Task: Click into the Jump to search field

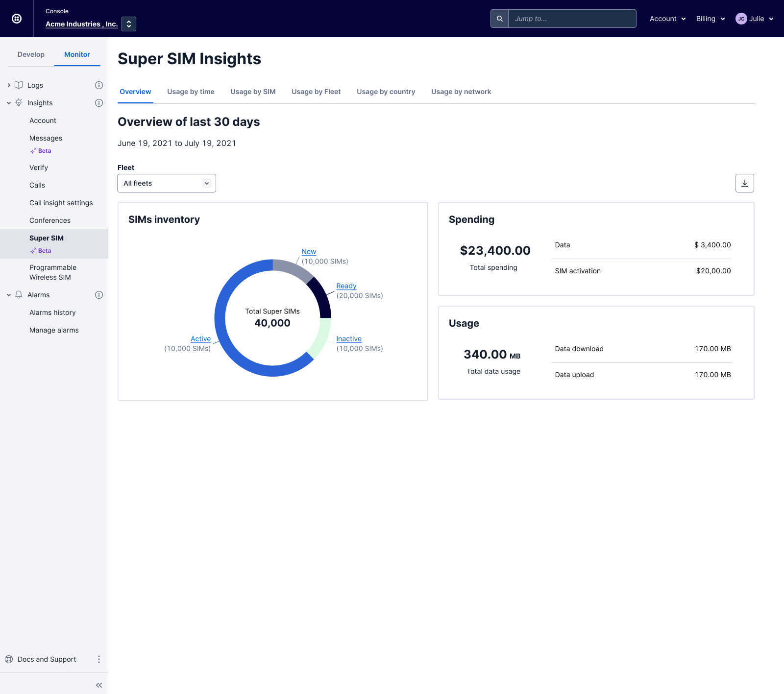Action: [x=572, y=19]
